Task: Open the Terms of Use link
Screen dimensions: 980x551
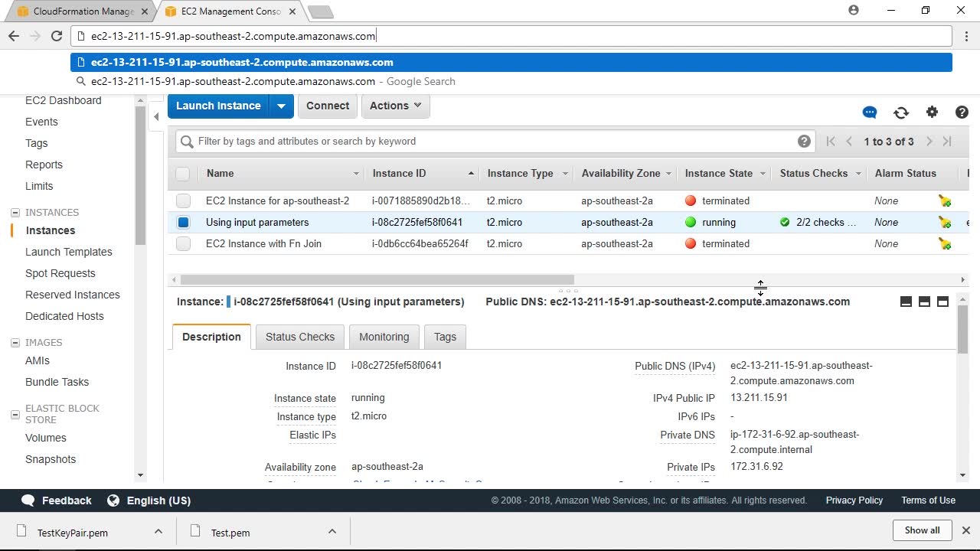Action: pyautogui.click(x=928, y=500)
